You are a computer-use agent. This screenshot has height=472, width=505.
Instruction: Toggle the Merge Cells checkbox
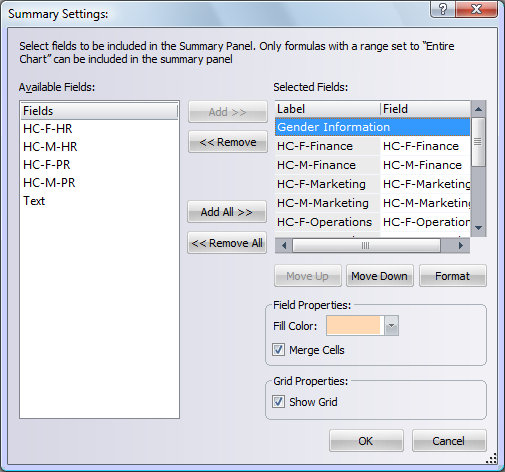click(x=278, y=350)
